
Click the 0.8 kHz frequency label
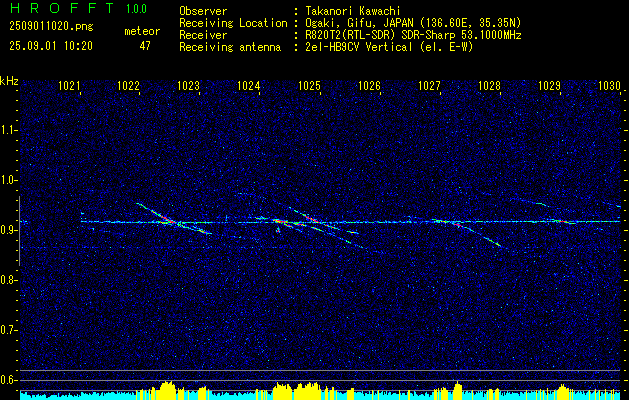(8, 280)
